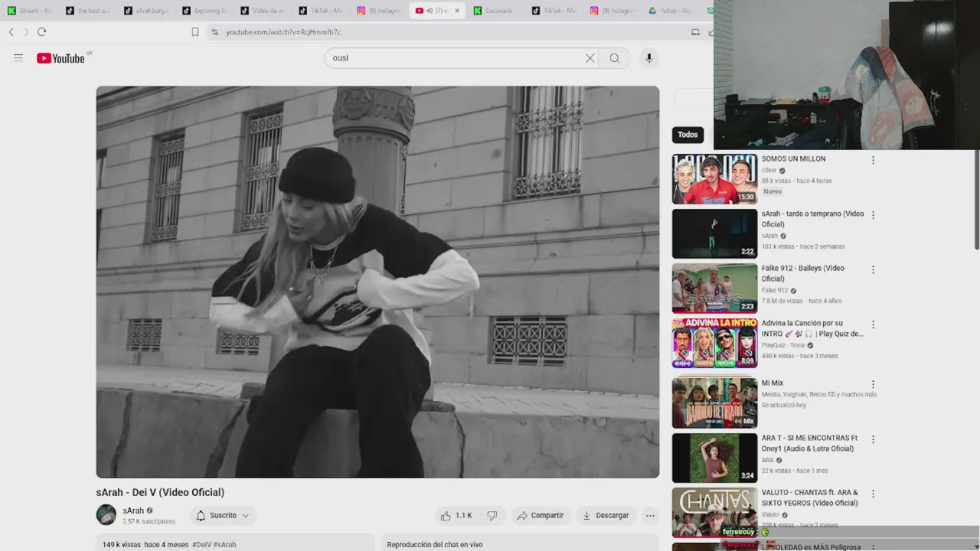Image resolution: width=980 pixels, height=551 pixels.
Task: Switch to the (9) Instagram tab
Action: 612,11
